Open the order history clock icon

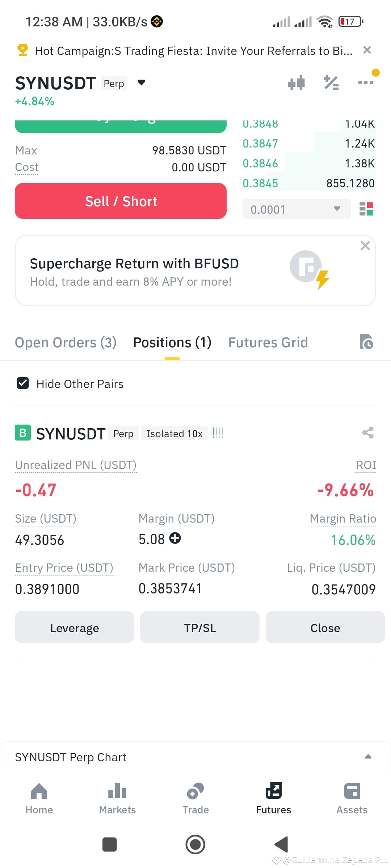tap(366, 342)
